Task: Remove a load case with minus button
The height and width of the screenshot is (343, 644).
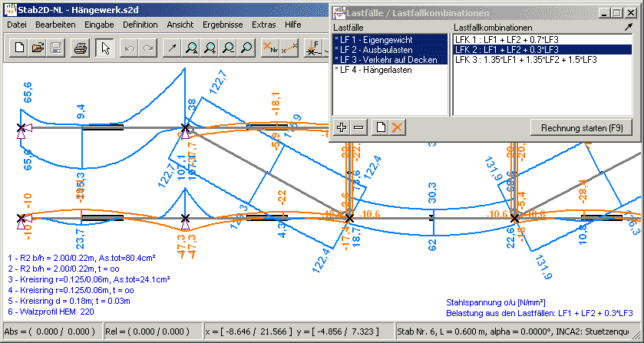Action: click(x=358, y=127)
